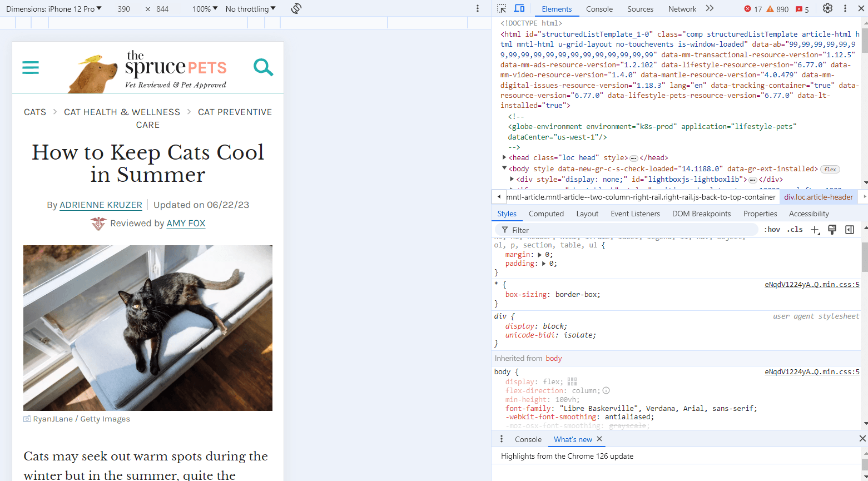The image size is (868, 481).
Task: Expand the lightboxjs-lightboxlib div node
Action: (512, 179)
